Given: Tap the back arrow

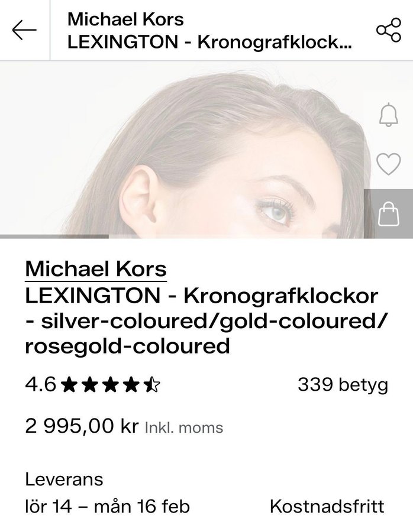Looking at the screenshot, I should 24,31.
